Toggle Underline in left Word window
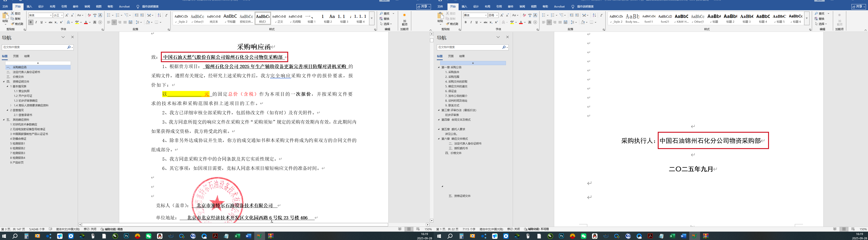Viewport: 868px width, 240px height. pos(41,22)
